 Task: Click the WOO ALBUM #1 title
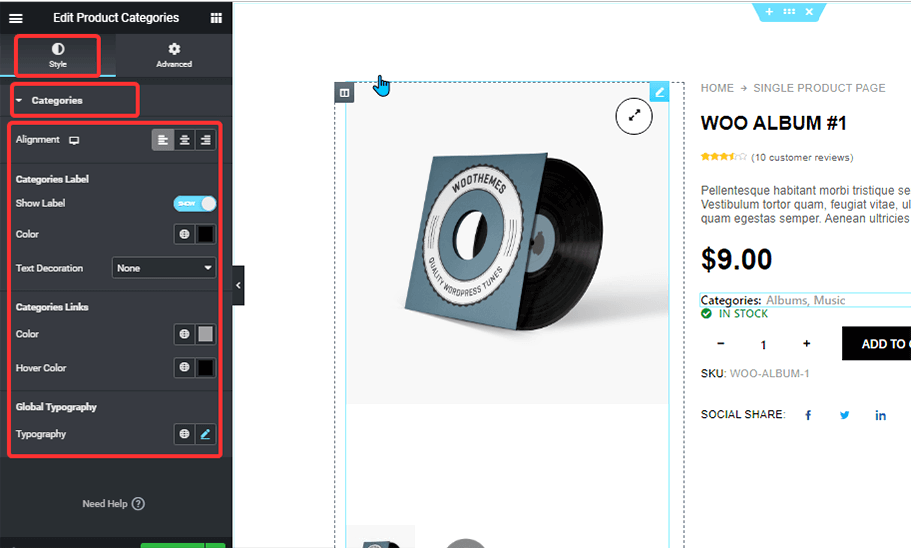click(x=773, y=123)
